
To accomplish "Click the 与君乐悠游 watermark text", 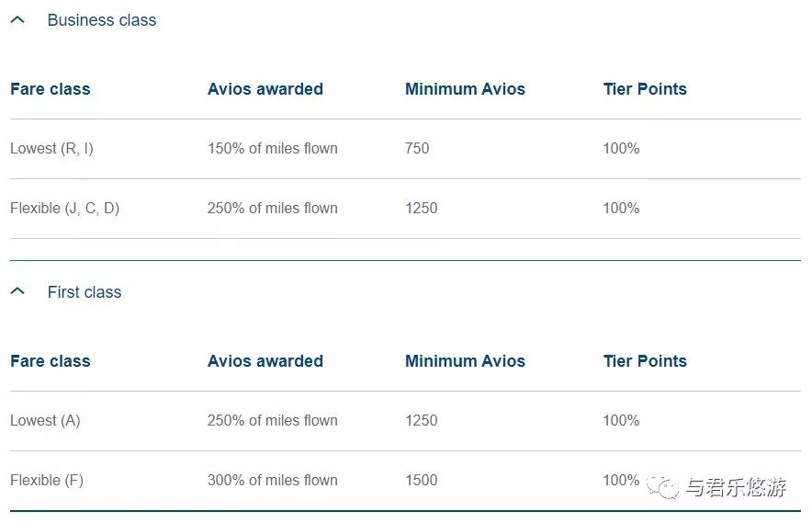I will [x=736, y=487].
